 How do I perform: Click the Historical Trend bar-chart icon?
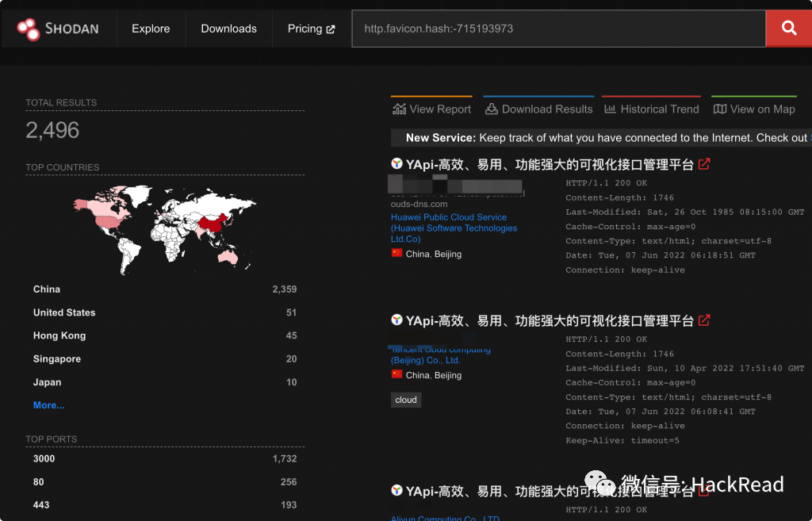point(610,109)
